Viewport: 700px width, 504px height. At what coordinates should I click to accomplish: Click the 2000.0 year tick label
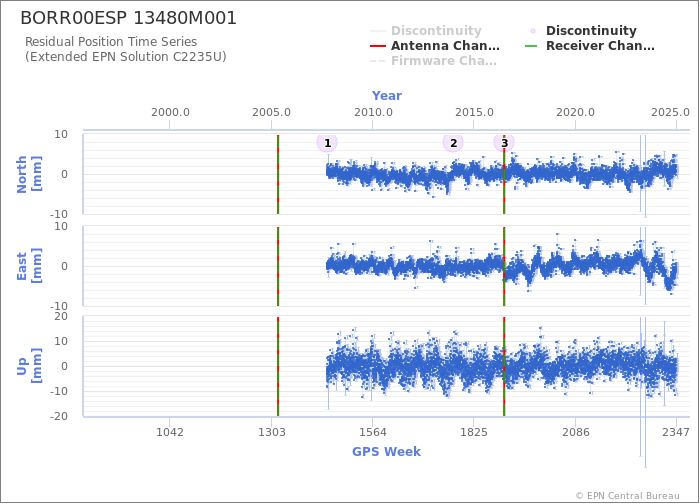pos(170,112)
